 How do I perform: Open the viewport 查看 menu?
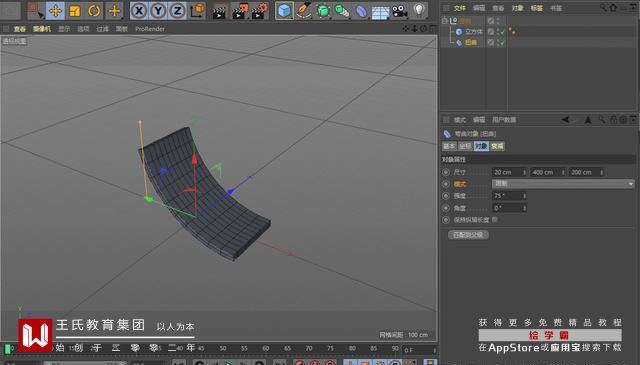(19, 29)
